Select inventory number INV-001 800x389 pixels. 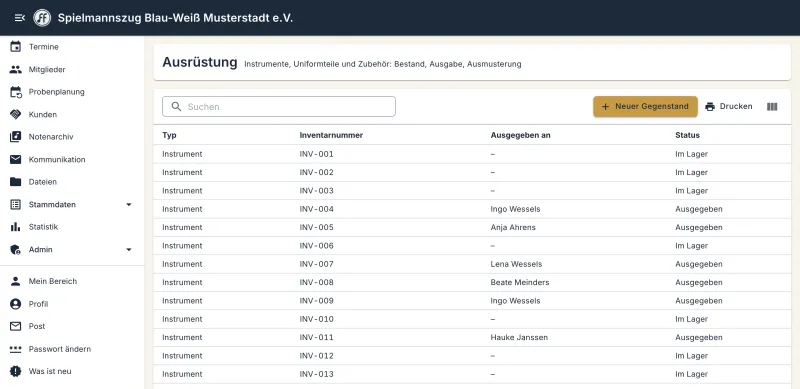pos(316,154)
